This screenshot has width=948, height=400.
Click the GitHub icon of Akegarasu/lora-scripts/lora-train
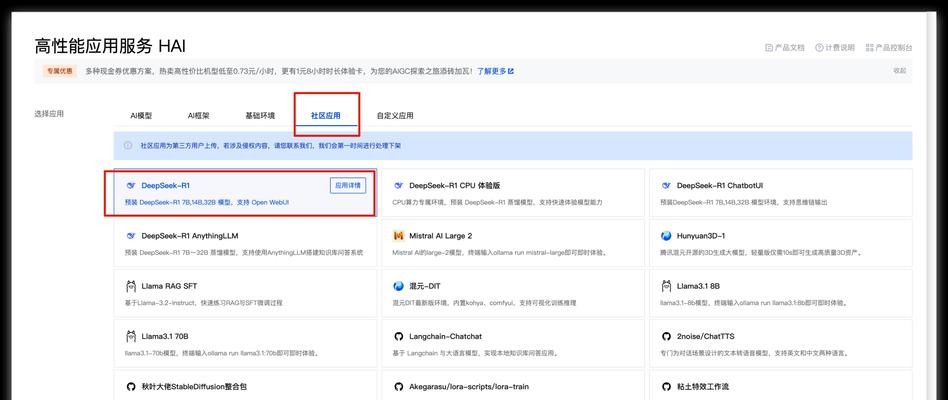[x=398, y=386]
